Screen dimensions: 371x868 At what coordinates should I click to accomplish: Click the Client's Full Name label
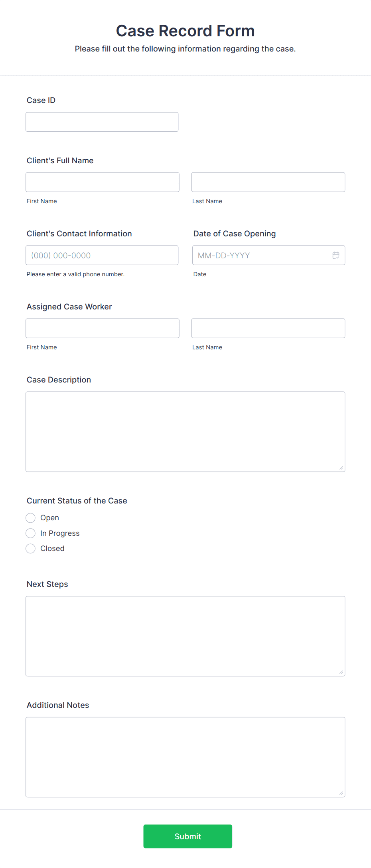pyautogui.click(x=60, y=160)
